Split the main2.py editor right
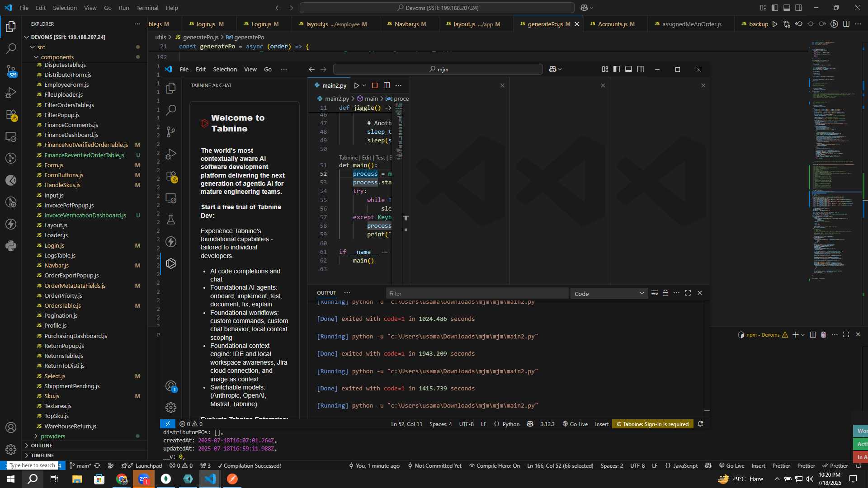The image size is (868, 488). (x=387, y=85)
